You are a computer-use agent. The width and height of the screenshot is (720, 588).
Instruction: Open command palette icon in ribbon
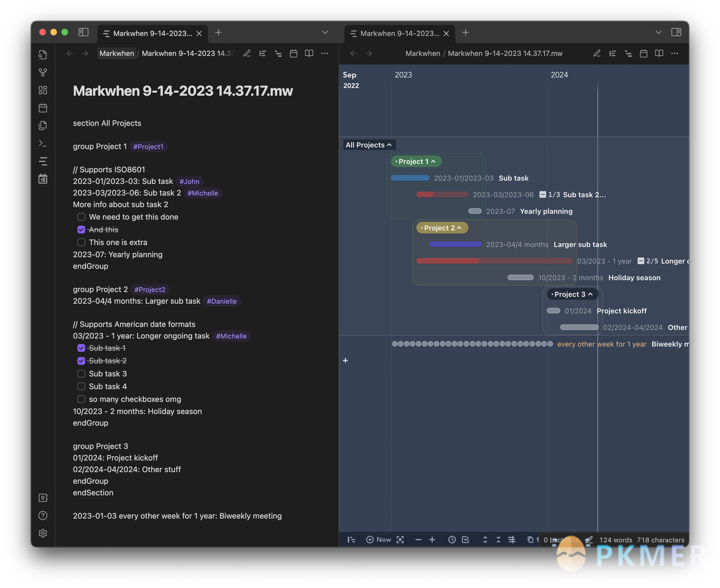(x=43, y=143)
